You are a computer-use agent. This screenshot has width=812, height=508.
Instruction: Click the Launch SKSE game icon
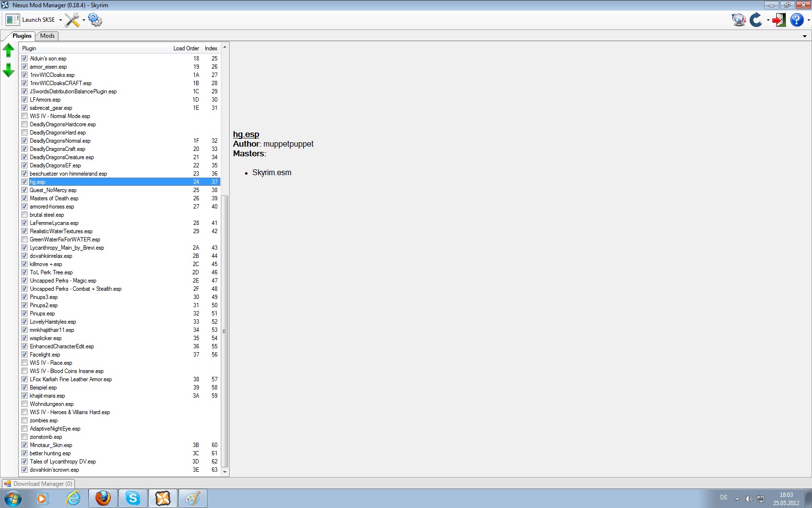click(13, 20)
